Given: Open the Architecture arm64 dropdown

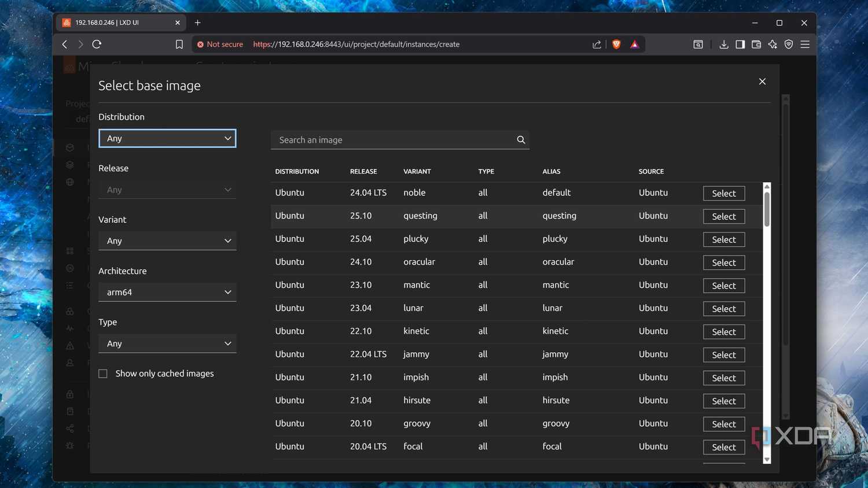Looking at the screenshot, I should tap(167, 292).
